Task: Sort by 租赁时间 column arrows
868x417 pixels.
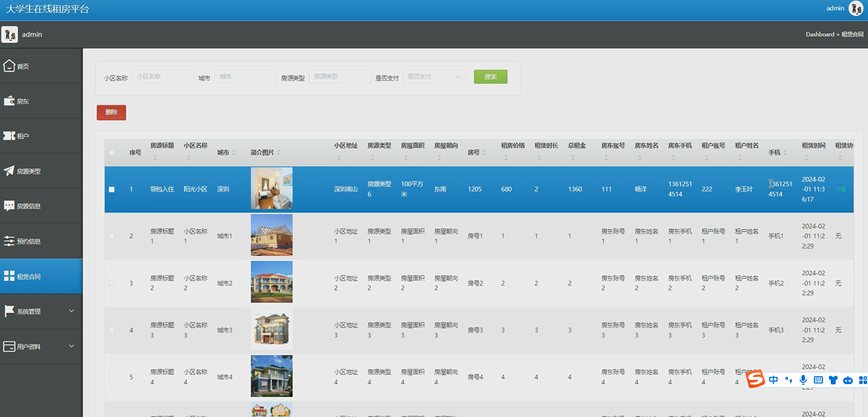Action: [807, 158]
